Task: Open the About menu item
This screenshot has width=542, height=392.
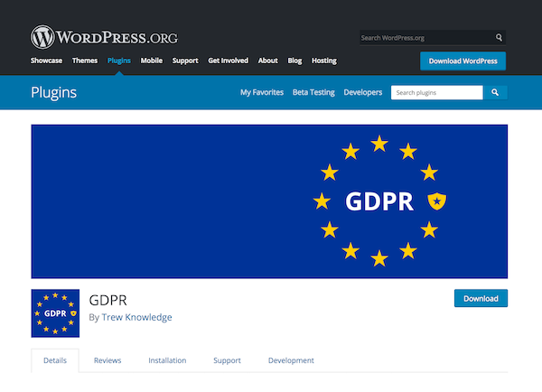Action: 268,61
